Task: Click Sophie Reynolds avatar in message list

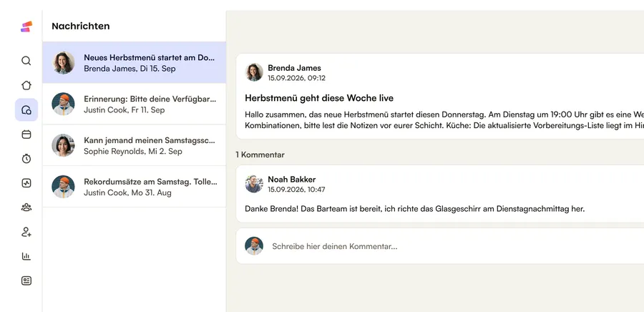Action: tap(63, 145)
